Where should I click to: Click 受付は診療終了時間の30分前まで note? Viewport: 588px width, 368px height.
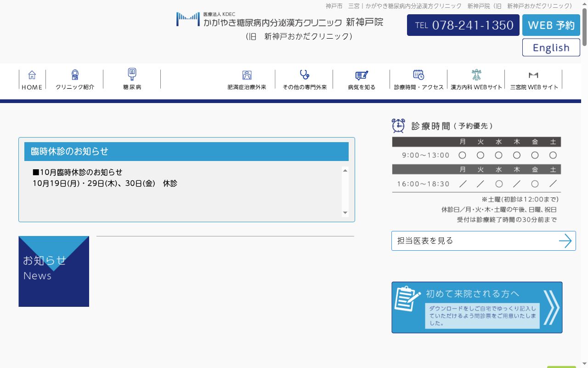pyautogui.click(x=507, y=220)
